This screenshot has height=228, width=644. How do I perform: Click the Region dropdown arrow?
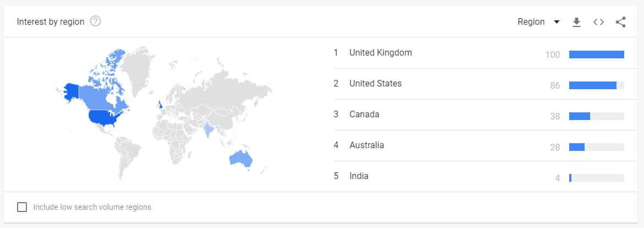pos(557,22)
